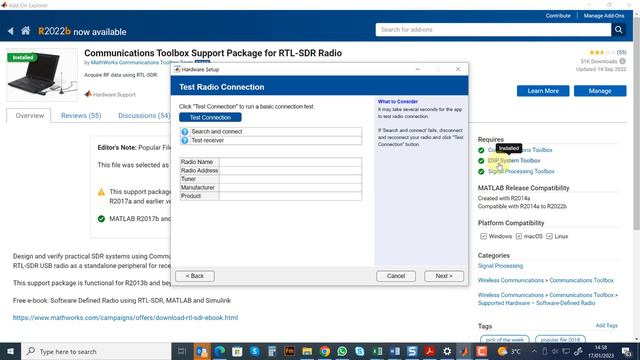Toggle the Windows platform checkbox
640x360 pixels.
click(x=484, y=236)
